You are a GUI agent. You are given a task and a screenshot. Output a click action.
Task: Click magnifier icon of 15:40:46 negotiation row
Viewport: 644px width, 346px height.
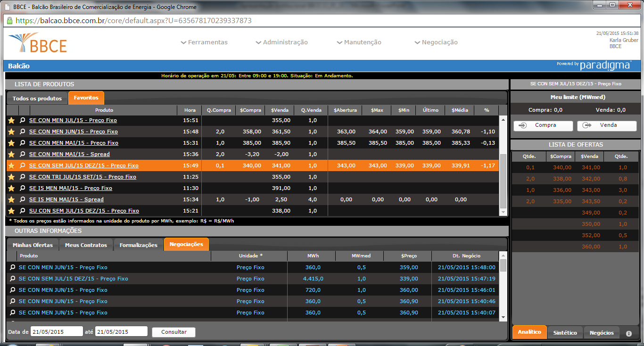click(13, 301)
